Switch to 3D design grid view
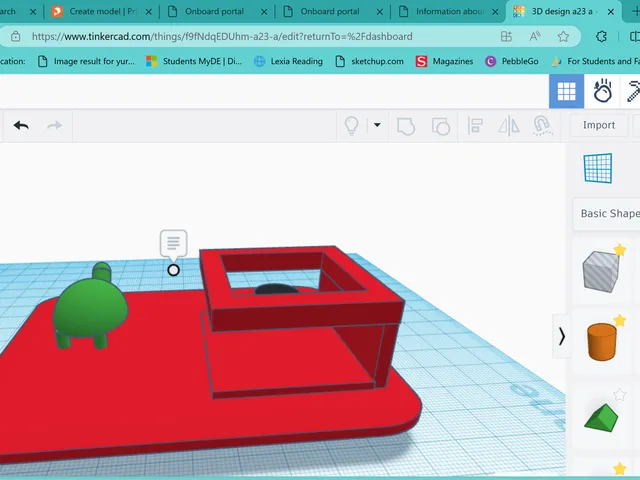Viewport: 640px width, 480px height. [567, 91]
